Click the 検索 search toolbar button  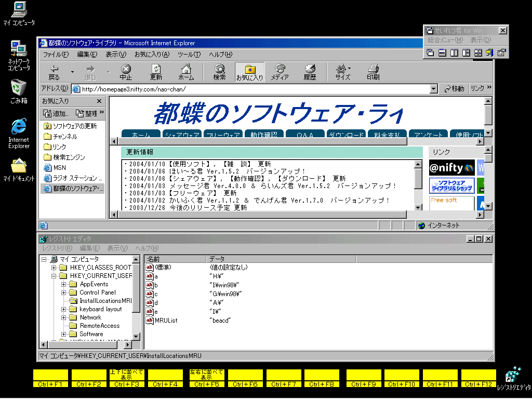(219, 72)
